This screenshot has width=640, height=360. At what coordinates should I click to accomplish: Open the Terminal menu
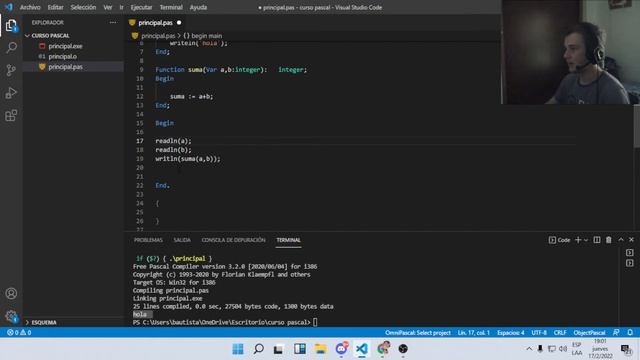171,7
